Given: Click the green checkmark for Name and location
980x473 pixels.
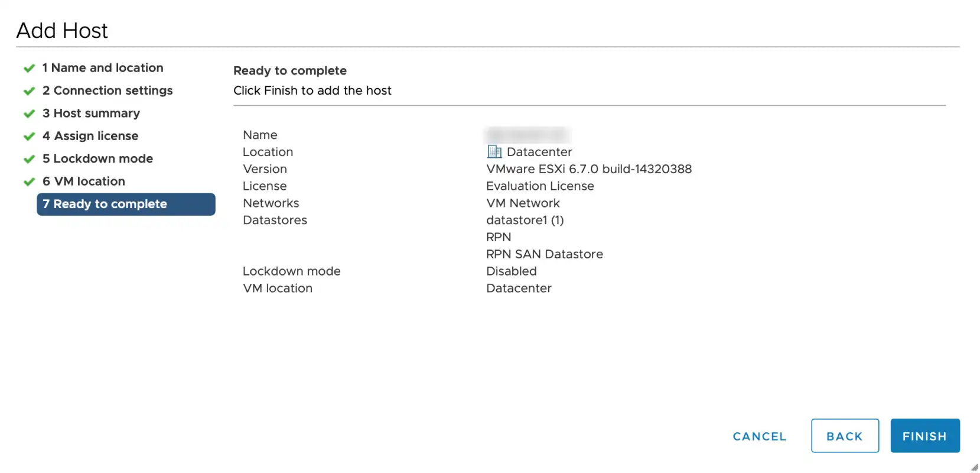Looking at the screenshot, I should pos(29,69).
